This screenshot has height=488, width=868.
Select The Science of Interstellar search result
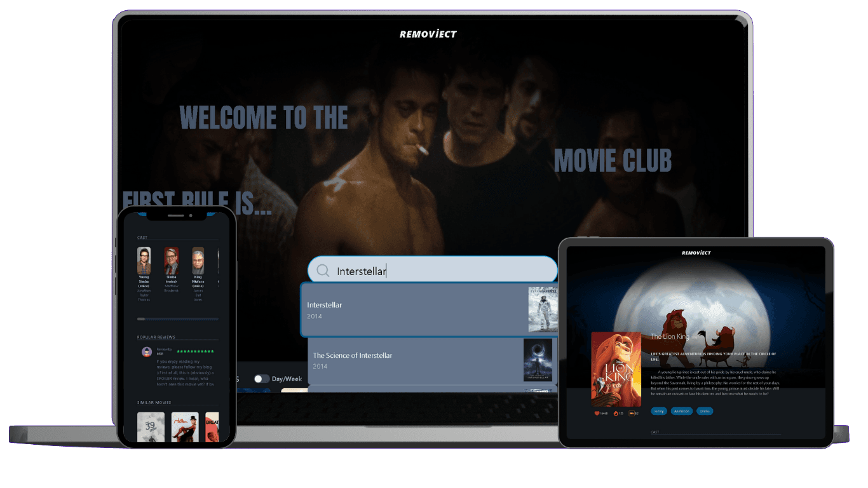[432, 361]
